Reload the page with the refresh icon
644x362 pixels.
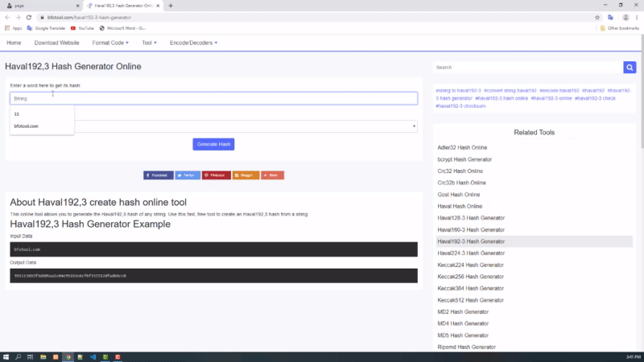coord(29,16)
